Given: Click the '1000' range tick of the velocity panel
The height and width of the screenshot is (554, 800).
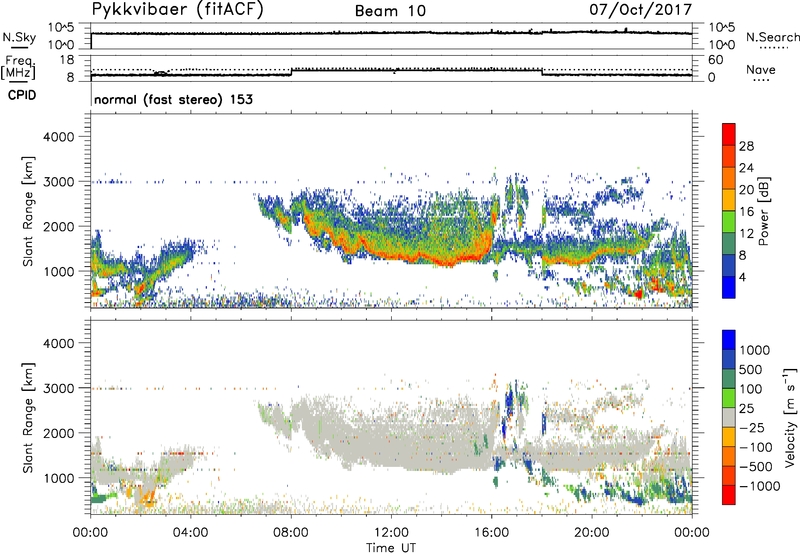Looking at the screenshot, I should tap(58, 478).
